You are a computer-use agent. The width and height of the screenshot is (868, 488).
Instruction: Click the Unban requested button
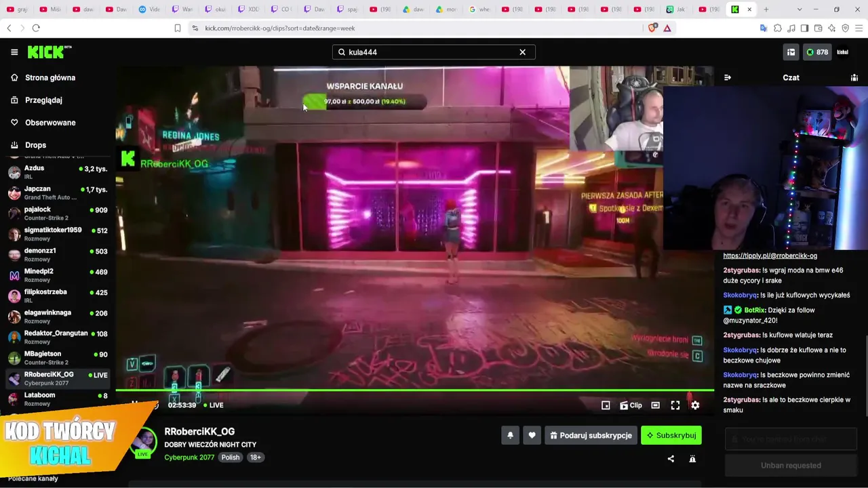pyautogui.click(x=791, y=466)
